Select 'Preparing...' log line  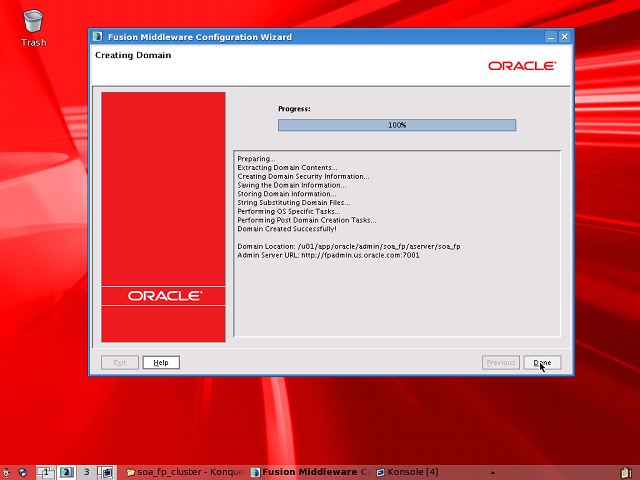pos(256,159)
